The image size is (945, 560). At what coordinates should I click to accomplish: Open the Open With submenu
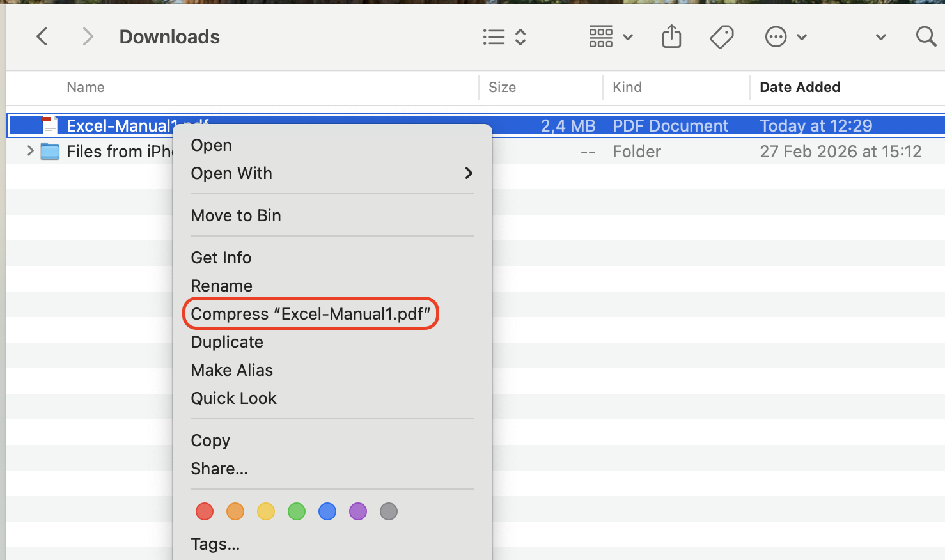(332, 173)
